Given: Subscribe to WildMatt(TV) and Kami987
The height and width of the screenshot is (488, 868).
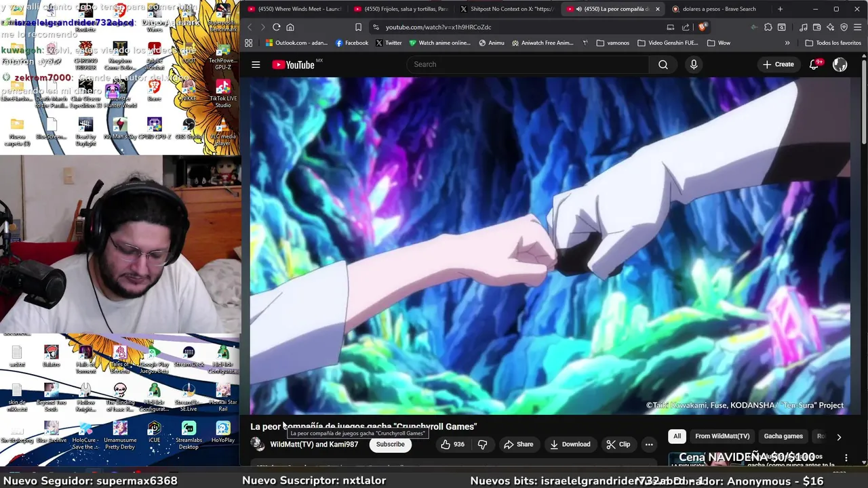Looking at the screenshot, I should click(391, 444).
